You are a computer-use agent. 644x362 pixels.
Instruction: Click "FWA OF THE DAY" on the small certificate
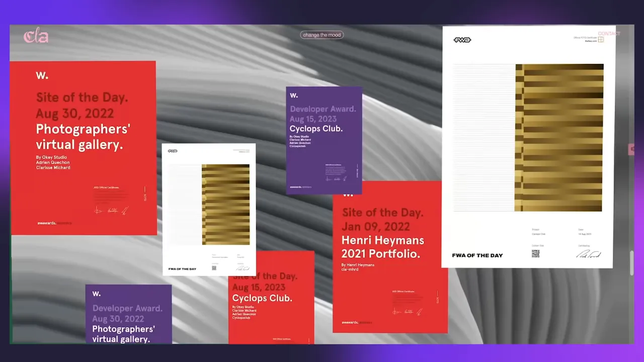tap(182, 269)
